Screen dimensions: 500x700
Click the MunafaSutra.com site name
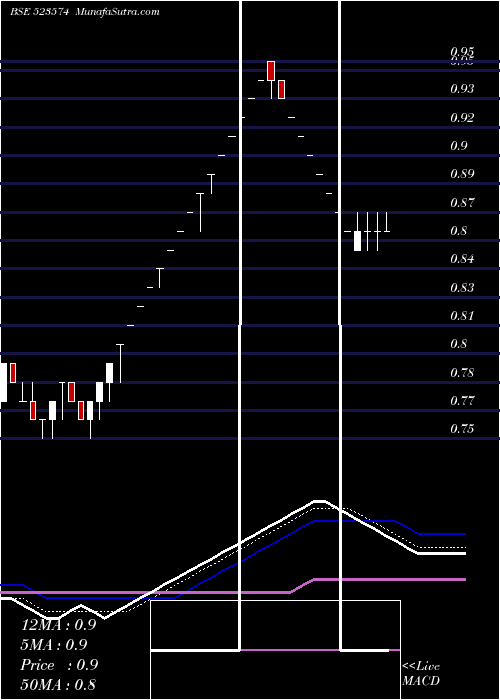pyautogui.click(x=118, y=12)
